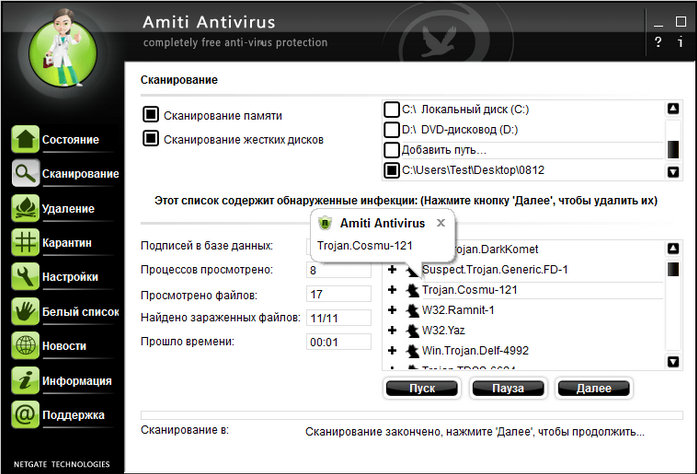Click the green house Состояние icon
The height and width of the screenshot is (474, 697).
tap(25, 139)
